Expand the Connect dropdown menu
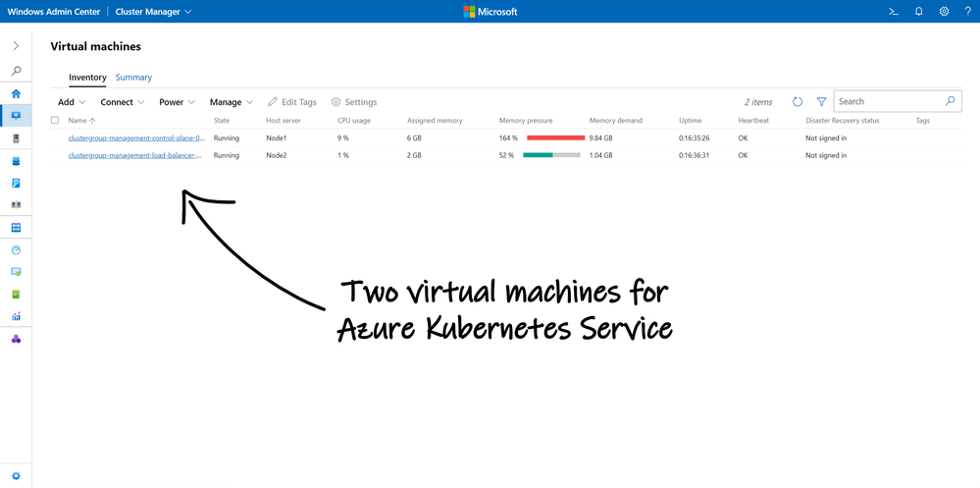Image resolution: width=980 pixels, height=488 pixels. point(123,102)
